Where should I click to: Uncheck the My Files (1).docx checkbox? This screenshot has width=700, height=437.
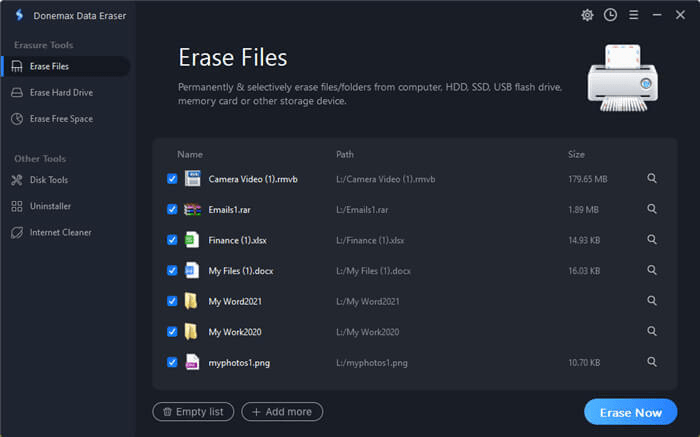tap(172, 270)
